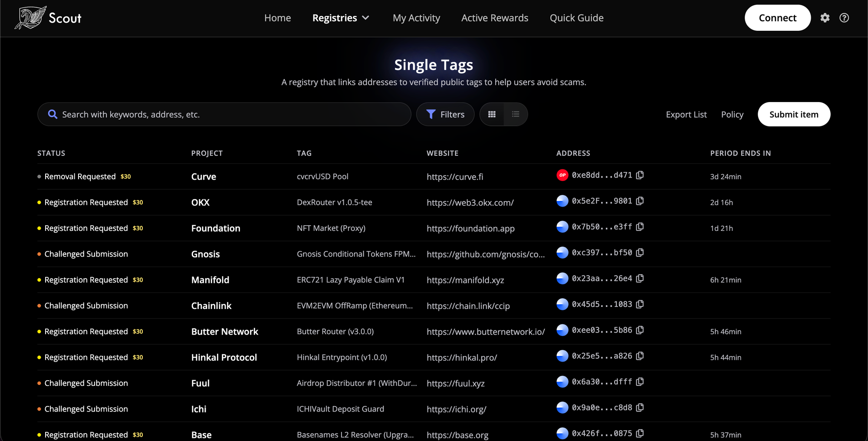Copy the OKX address 0x5e2F...9801
This screenshot has height=441, width=868.
point(640,201)
